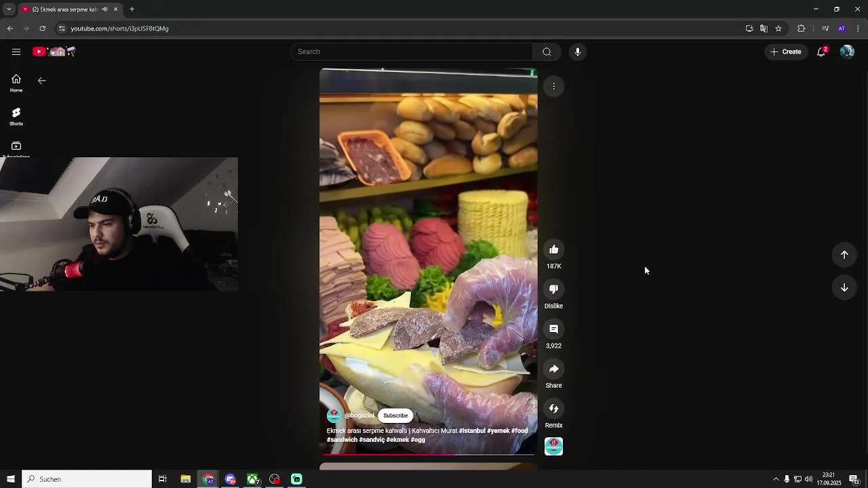Viewport: 868px width, 488px height.
Task: Open Subscriptions in the sidebar
Action: [16, 149]
